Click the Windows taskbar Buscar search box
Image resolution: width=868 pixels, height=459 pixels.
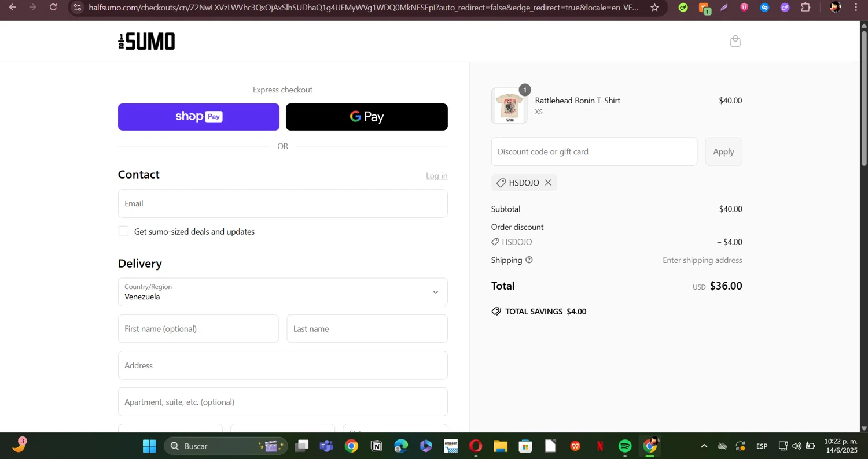point(226,446)
